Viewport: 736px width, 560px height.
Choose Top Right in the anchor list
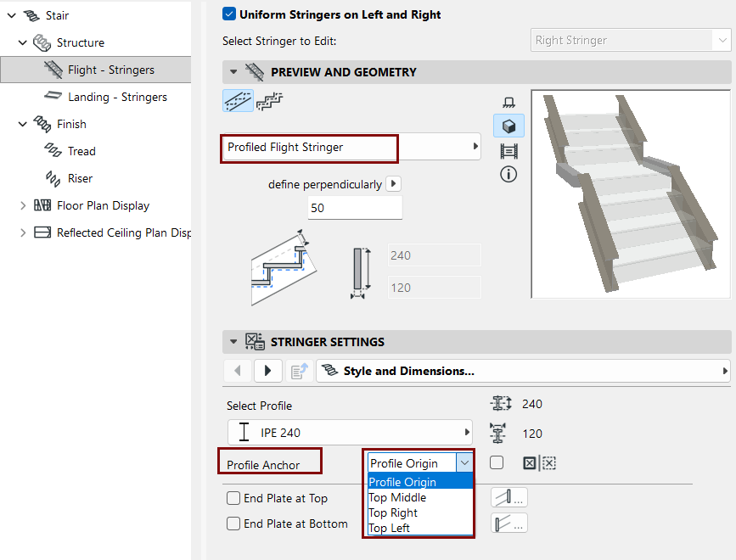420,512
